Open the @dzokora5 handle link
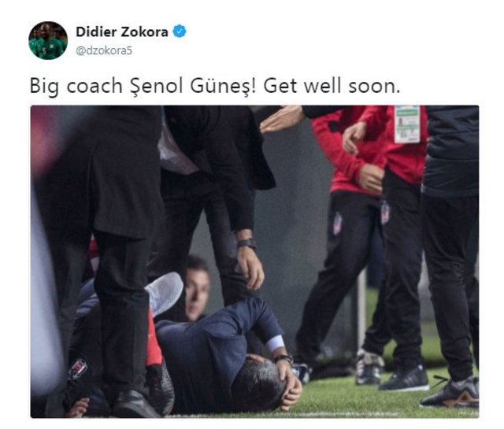This screenshot has width=504, height=429. point(104,51)
